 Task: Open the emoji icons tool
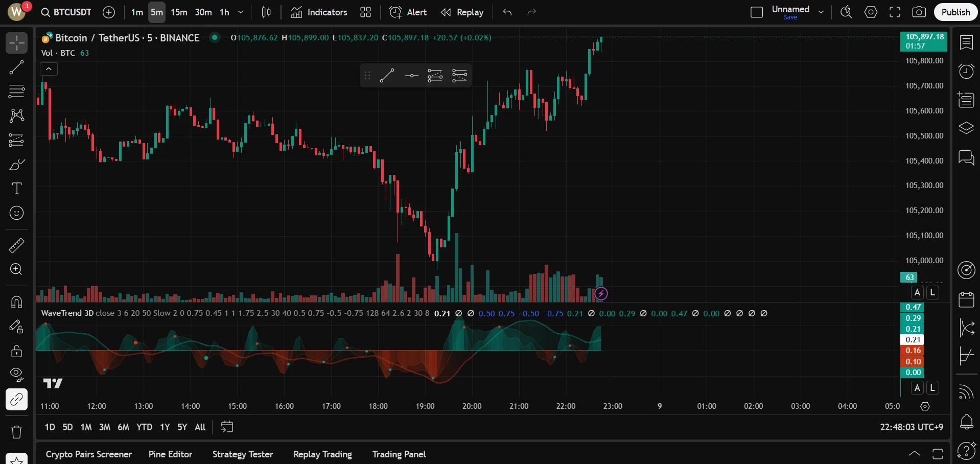point(16,213)
